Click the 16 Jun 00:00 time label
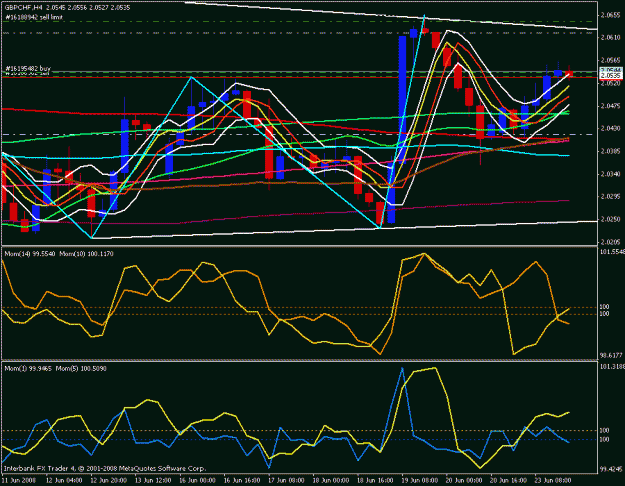Image resolution: width=625 pixels, height=486 pixels. pos(199,480)
